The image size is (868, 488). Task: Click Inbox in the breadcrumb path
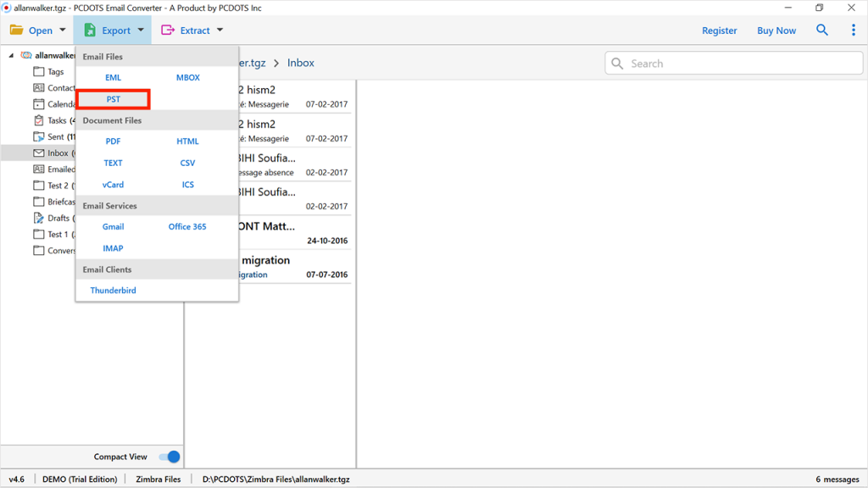[301, 63]
